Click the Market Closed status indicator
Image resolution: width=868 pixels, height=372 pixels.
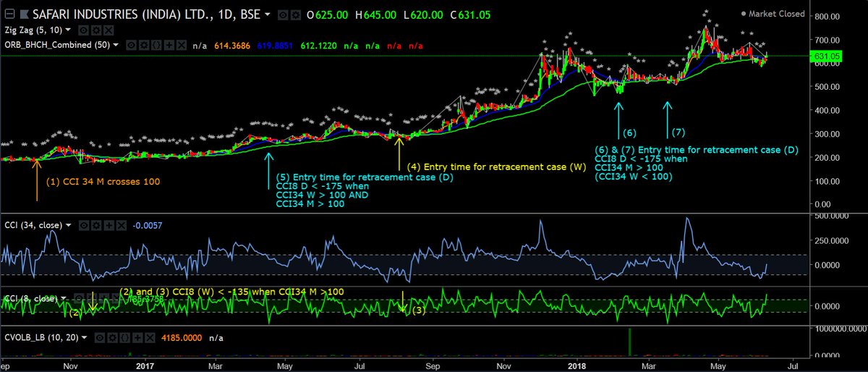coord(773,14)
